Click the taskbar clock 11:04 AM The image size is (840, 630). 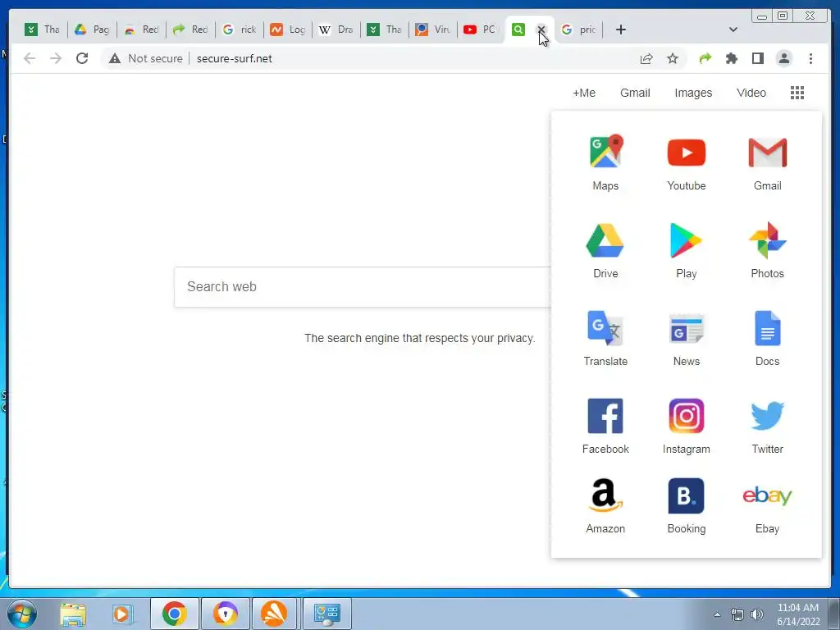[x=797, y=608]
